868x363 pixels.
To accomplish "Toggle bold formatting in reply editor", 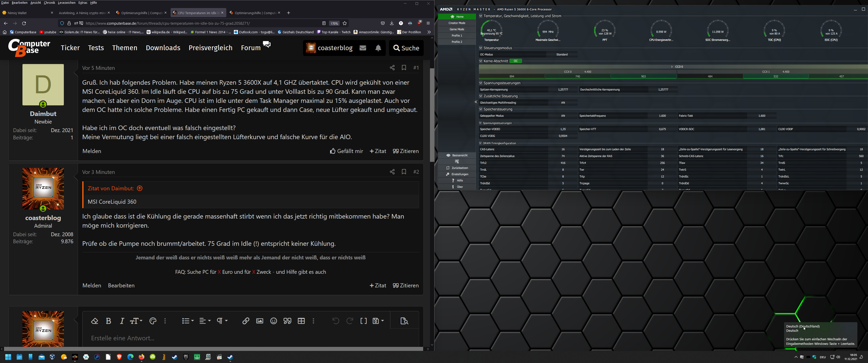I will [108, 321].
